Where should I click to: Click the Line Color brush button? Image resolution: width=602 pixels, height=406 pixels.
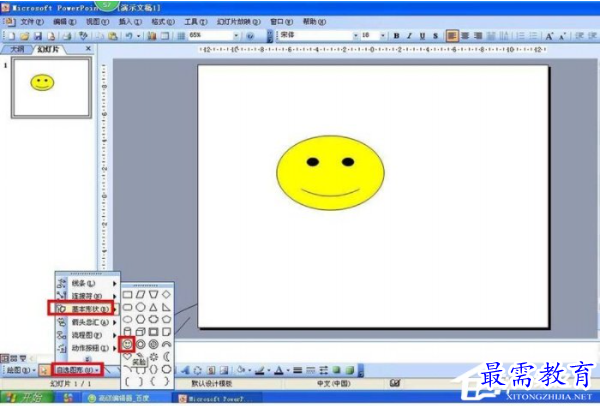pos(260,370)
